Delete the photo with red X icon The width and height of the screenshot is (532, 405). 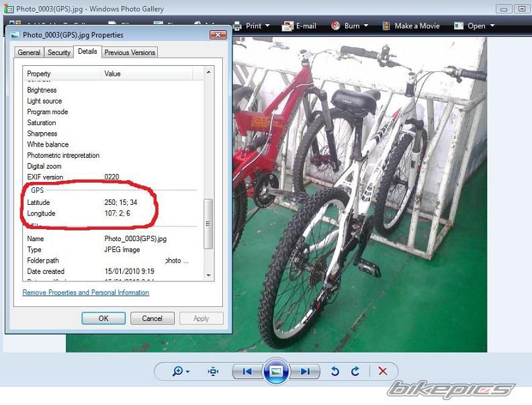[383, 371]
